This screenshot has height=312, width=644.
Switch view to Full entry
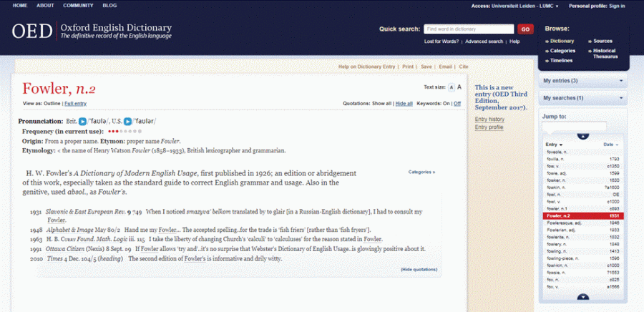(75, 104)
